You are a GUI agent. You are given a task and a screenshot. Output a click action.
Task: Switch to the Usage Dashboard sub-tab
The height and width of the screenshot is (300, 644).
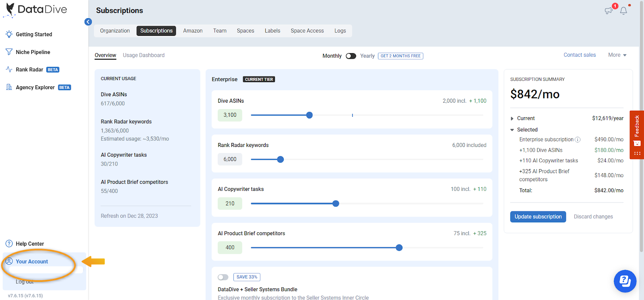coord(144,55)
